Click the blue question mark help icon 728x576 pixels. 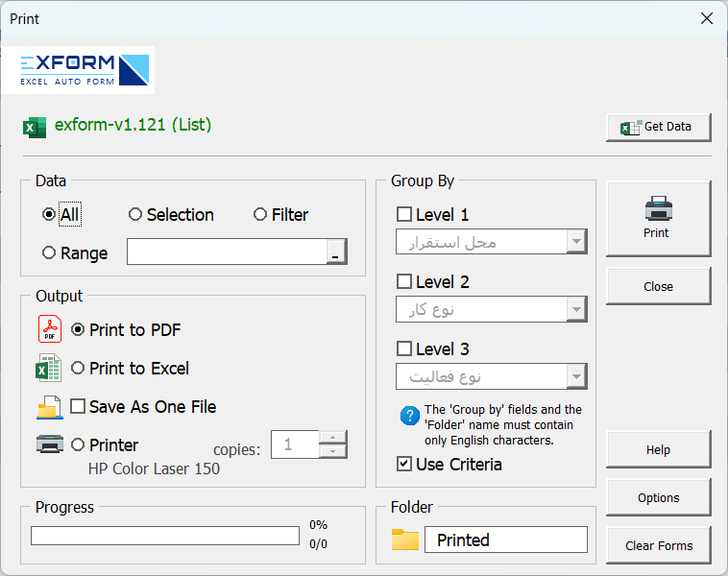click(410, 416)
